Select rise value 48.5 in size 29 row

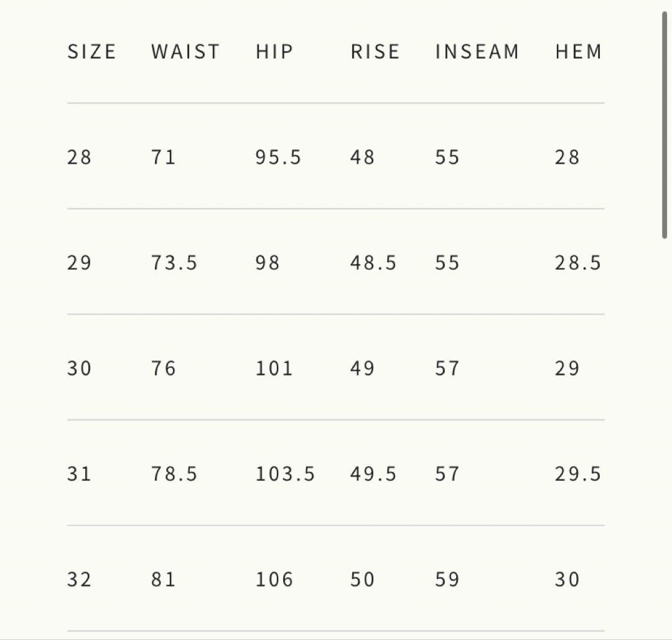coord(373,263)
